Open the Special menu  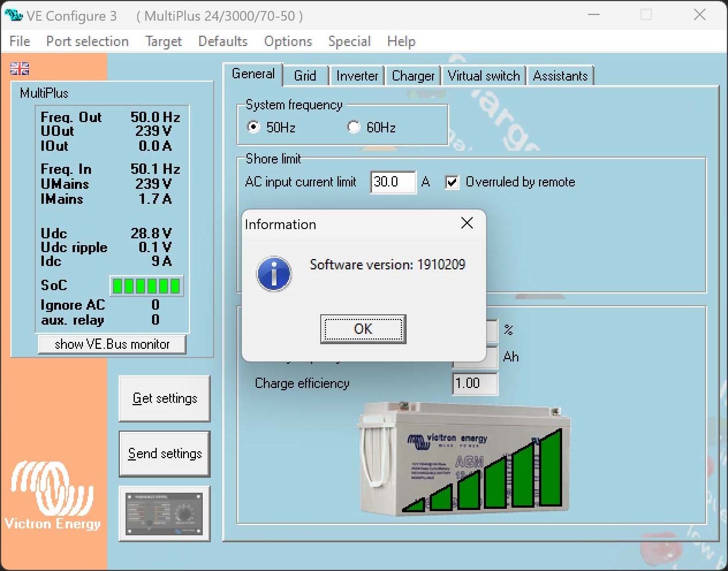point(349,41)
